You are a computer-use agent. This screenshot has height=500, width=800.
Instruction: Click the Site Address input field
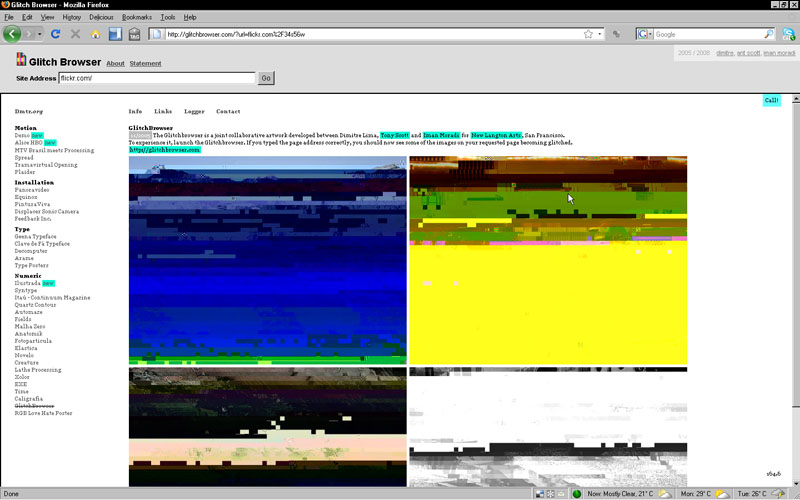(x=157, y=78)
